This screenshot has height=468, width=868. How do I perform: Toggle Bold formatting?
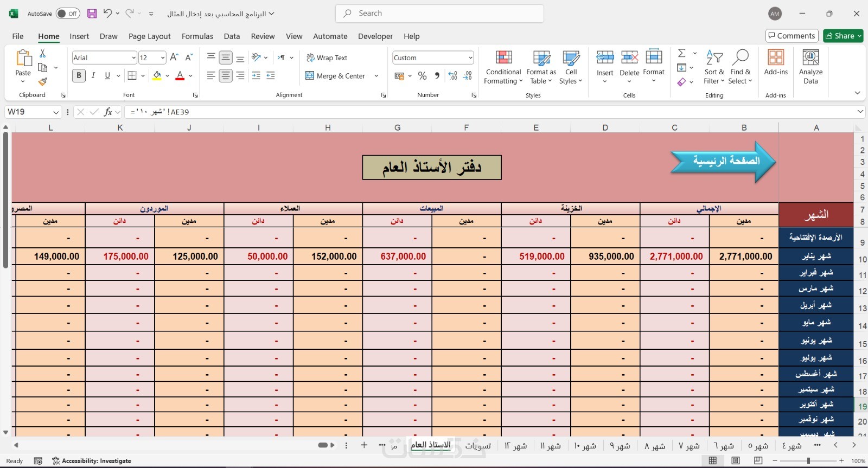[x=79, y=76]
